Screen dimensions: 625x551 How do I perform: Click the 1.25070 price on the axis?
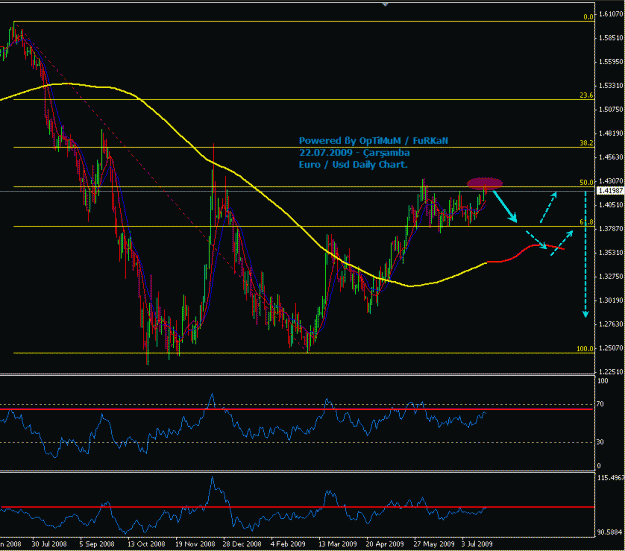click(611, 348)
